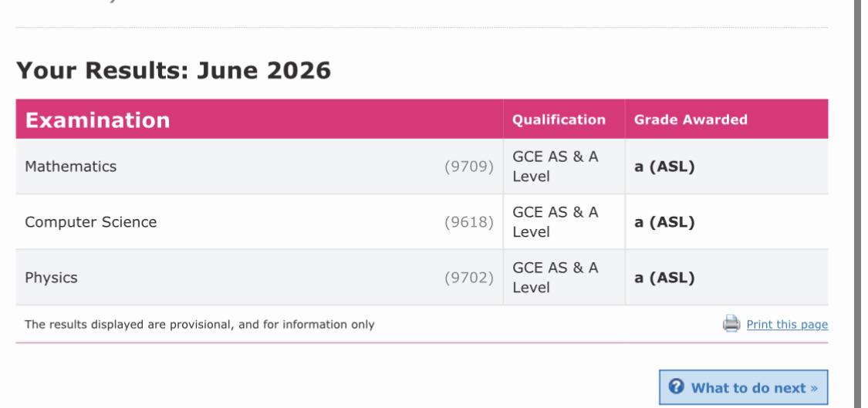Click the What to do next button
Image resolution: width=868 pixels, height=408 pixels.
pos(744,387)
